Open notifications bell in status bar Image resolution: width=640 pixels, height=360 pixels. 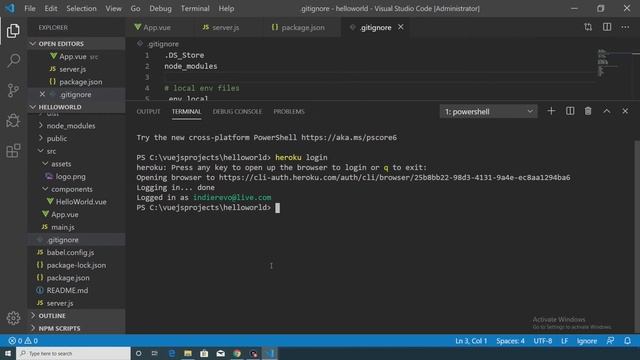point(627,341)
